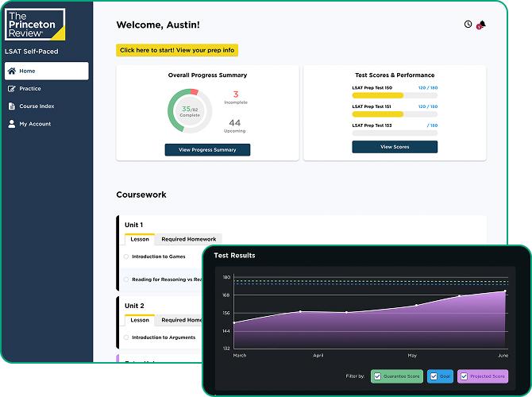
Task: Toggle the Guarantee Score filter checkbox
Action: [377, 376]
